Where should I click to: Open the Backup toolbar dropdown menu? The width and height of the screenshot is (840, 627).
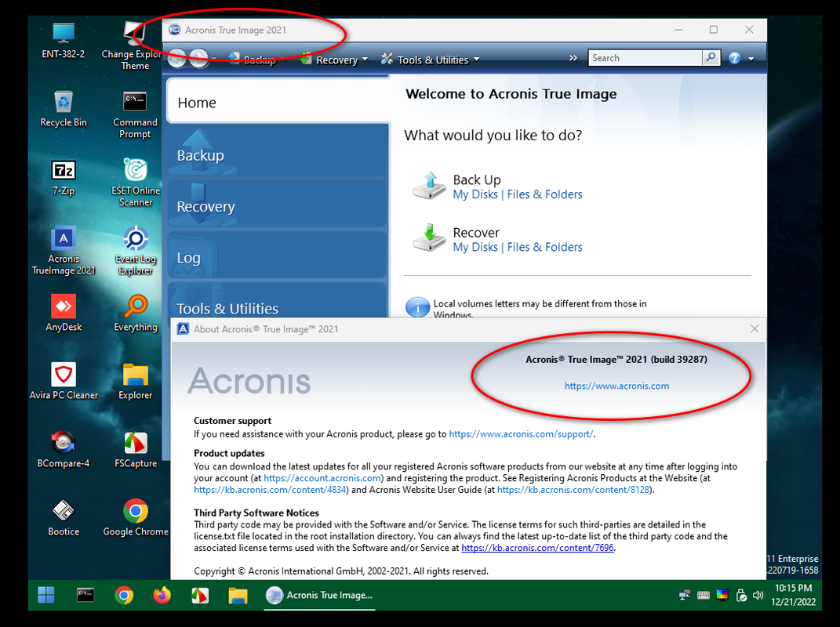(x=257, y=60)
